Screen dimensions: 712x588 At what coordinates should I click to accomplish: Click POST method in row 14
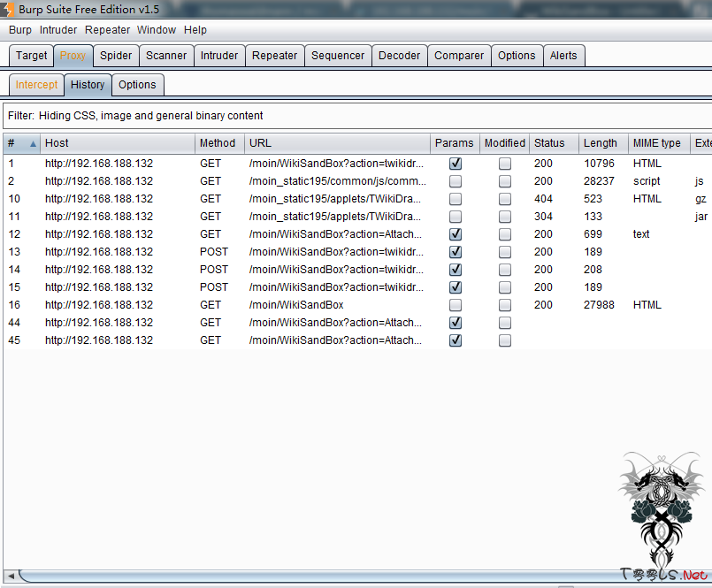(214, 270)
